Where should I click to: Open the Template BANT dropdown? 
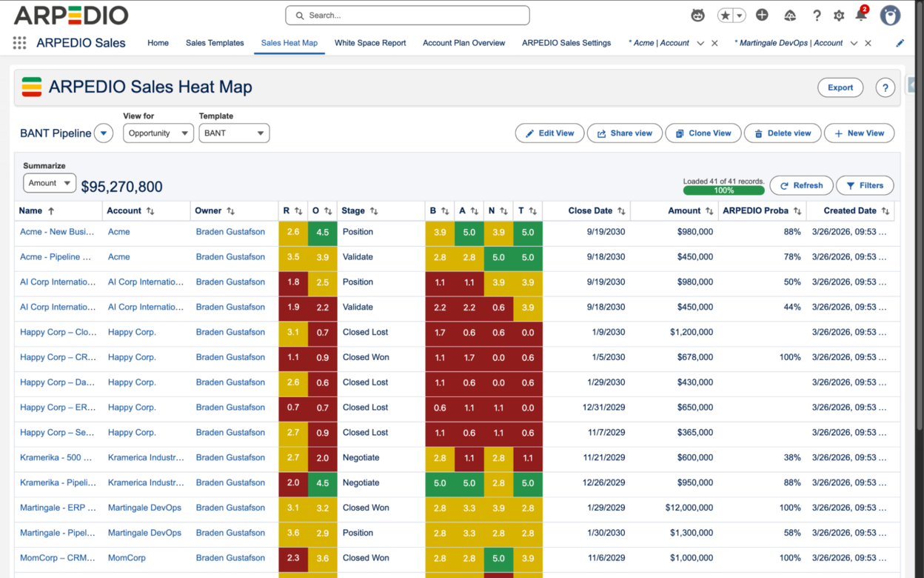234,133
